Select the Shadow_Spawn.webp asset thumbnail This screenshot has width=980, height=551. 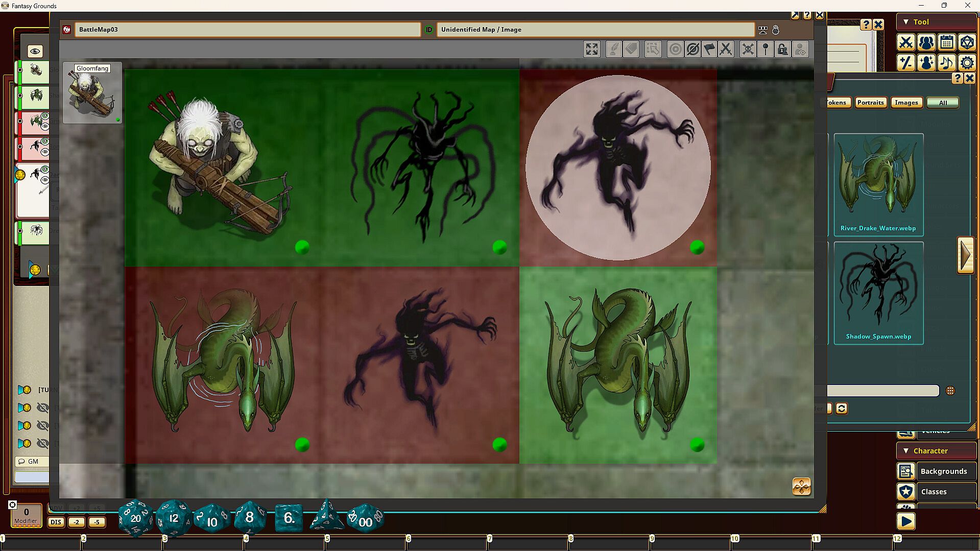click(878, 293)
